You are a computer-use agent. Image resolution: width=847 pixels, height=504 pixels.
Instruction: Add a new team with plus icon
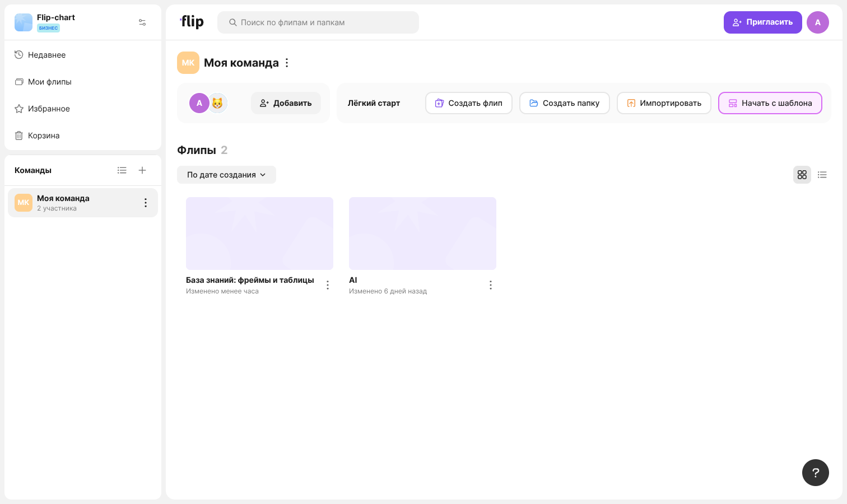pyautogui.click(x=142, y=170)
